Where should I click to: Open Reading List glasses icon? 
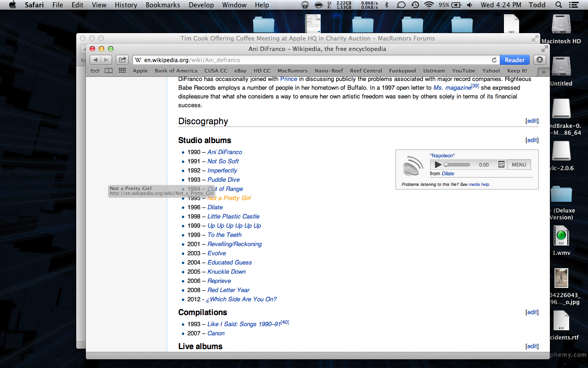(x=95, y=71)
